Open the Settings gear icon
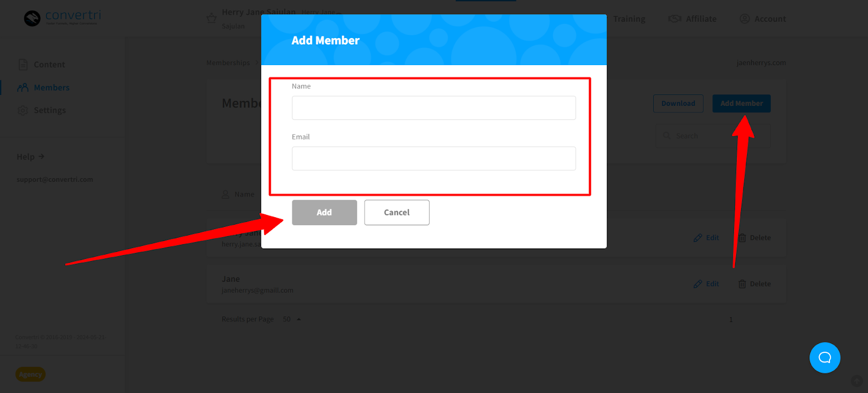 coord(23,110)
